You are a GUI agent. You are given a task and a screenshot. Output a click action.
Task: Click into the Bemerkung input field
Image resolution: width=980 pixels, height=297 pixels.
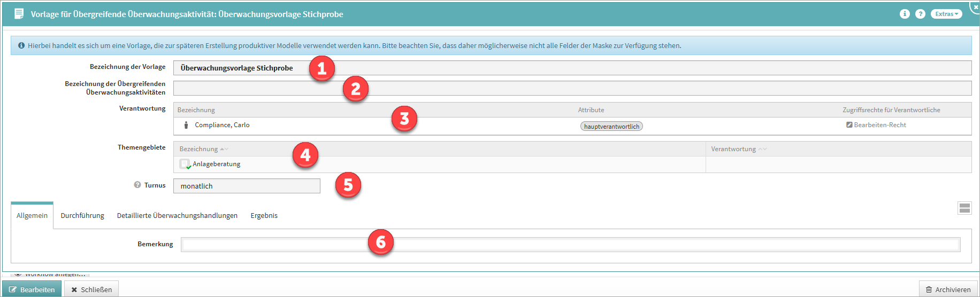click(x=570, y=245)
